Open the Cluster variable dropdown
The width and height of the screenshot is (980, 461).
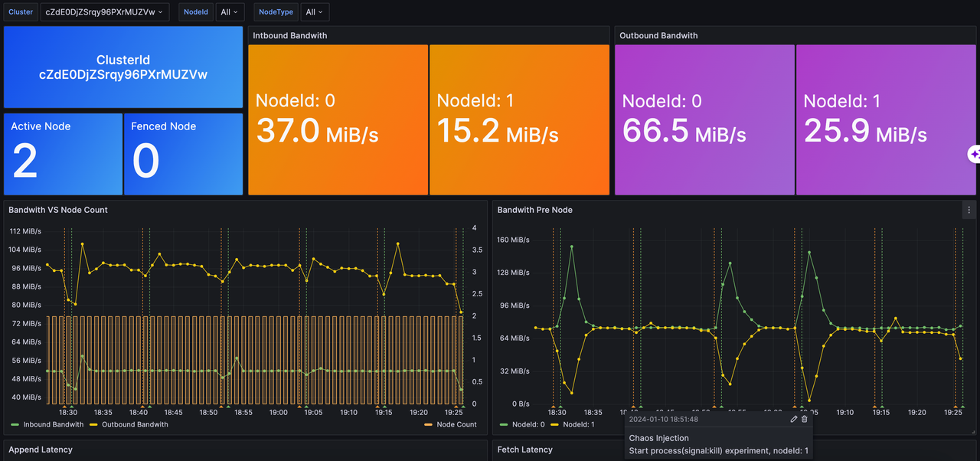click(x=105, y=12)
